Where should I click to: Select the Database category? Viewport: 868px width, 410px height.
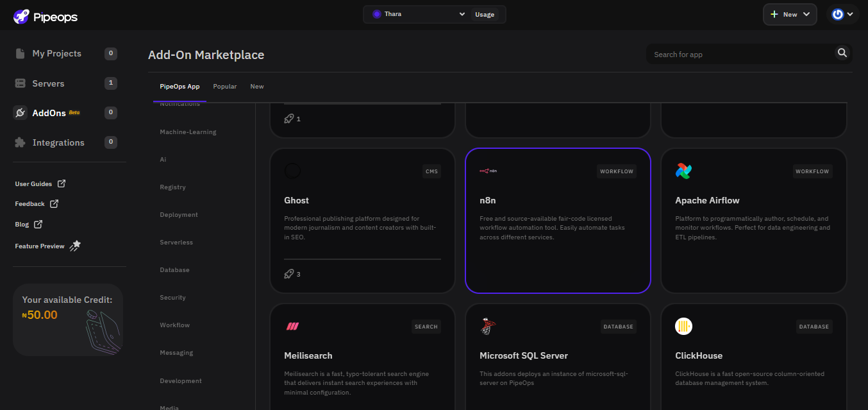[x=174, y=269]
